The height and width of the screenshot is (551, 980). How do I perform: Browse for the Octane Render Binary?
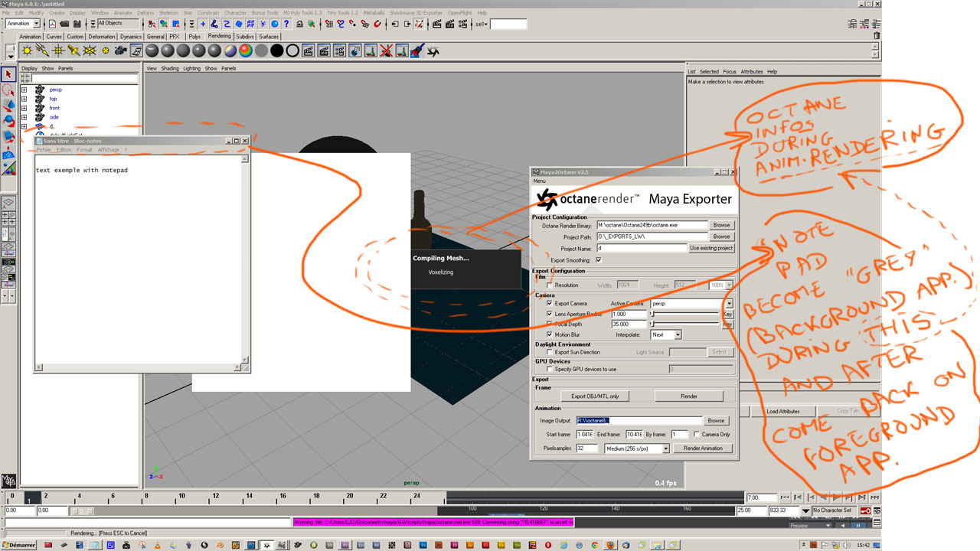pos(721,225)
